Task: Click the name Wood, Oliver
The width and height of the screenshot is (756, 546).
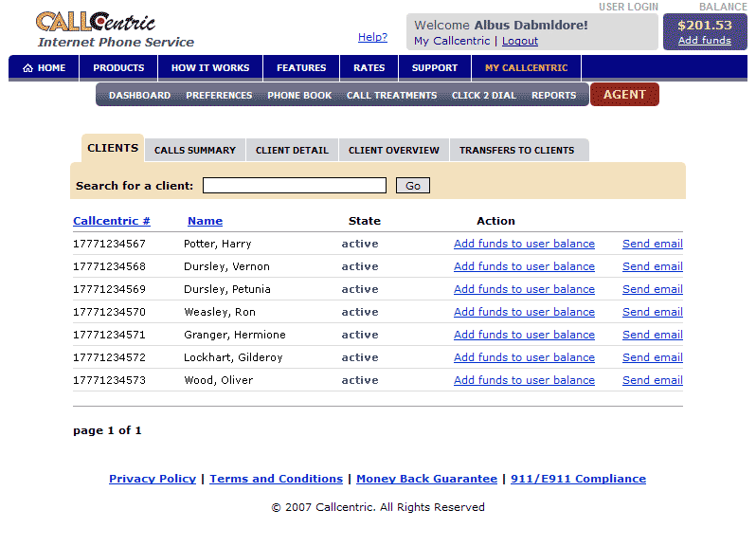Action: point(219,380)
